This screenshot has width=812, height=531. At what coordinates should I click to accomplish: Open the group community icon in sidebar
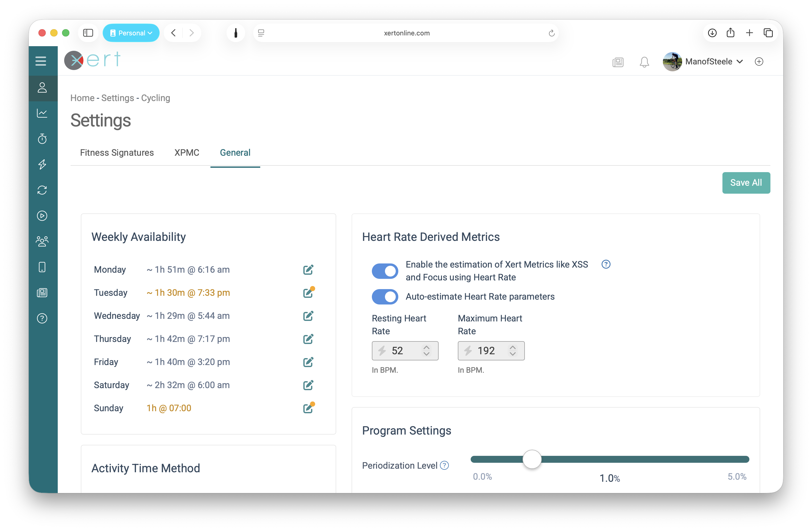[x=42, y=241]
